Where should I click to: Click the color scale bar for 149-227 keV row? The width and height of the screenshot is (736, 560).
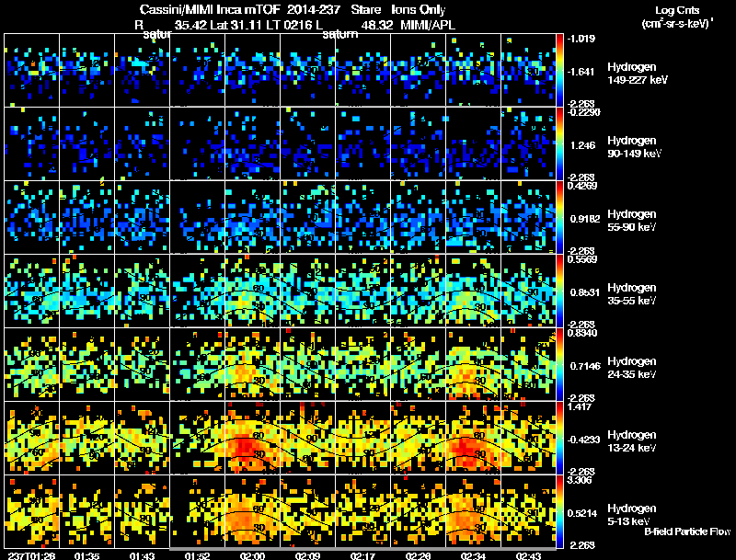[559, 71]
